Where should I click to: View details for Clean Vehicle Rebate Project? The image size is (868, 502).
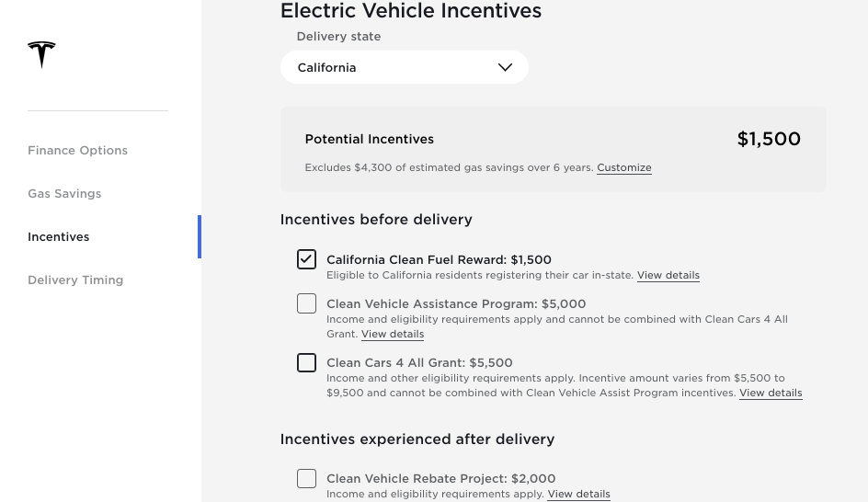tap(578, 495)
